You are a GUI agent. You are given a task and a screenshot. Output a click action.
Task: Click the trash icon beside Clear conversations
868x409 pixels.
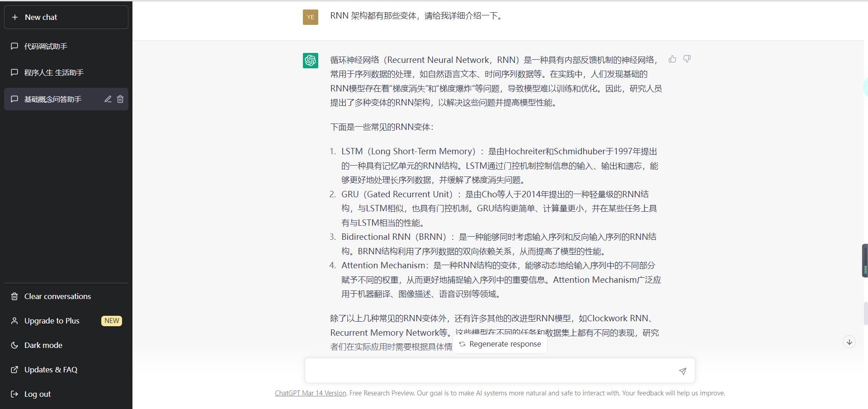(x=14, y=296)
